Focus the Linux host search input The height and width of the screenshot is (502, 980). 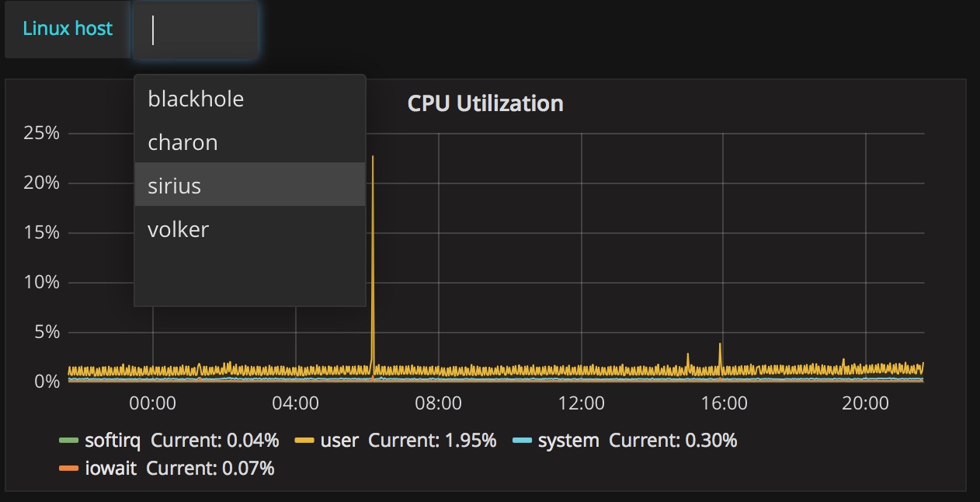tap(196, 30)
